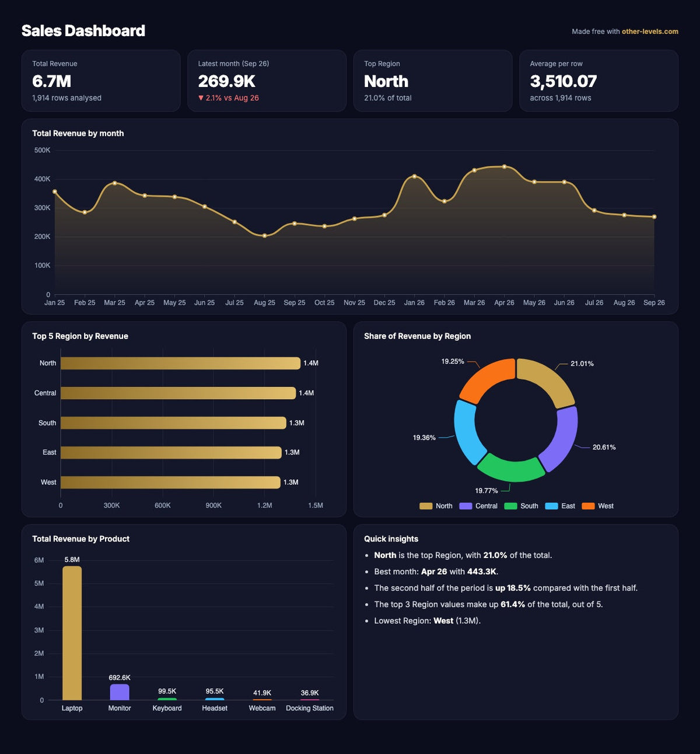Select the Jun 26 data point on line chart
This screenshot has width=700, height=754.
(x=564, y=182)
